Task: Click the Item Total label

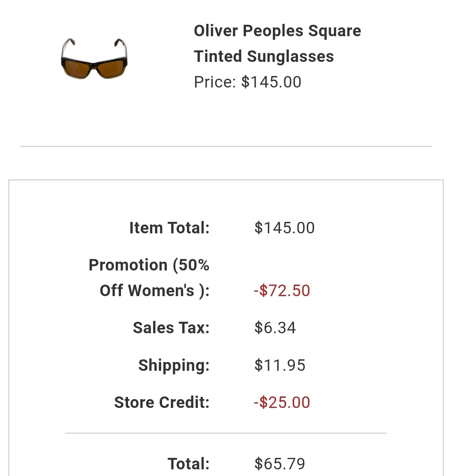Action: point(169,228)
